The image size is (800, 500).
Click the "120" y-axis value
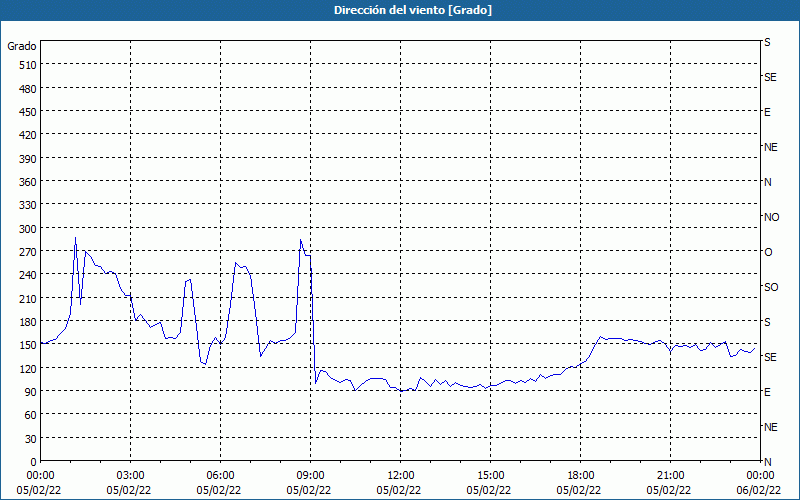coord(29,368)
